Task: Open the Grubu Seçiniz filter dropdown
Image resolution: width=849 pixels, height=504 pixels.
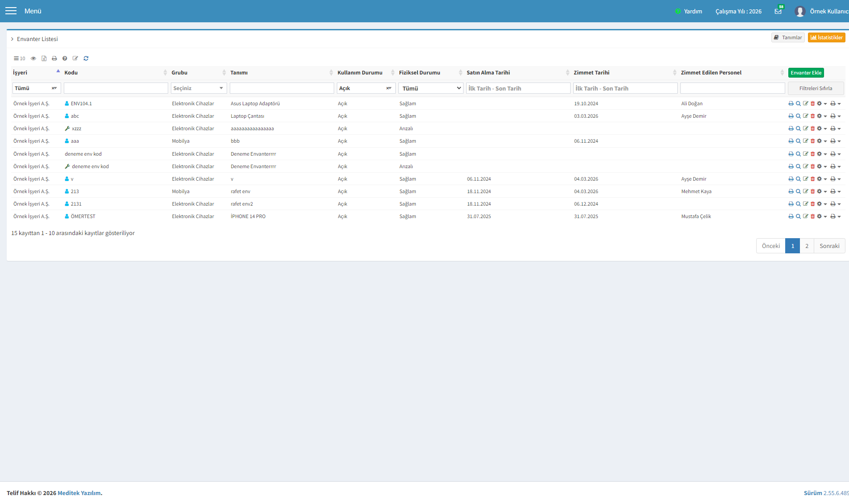Action: [x=199, y=88]
